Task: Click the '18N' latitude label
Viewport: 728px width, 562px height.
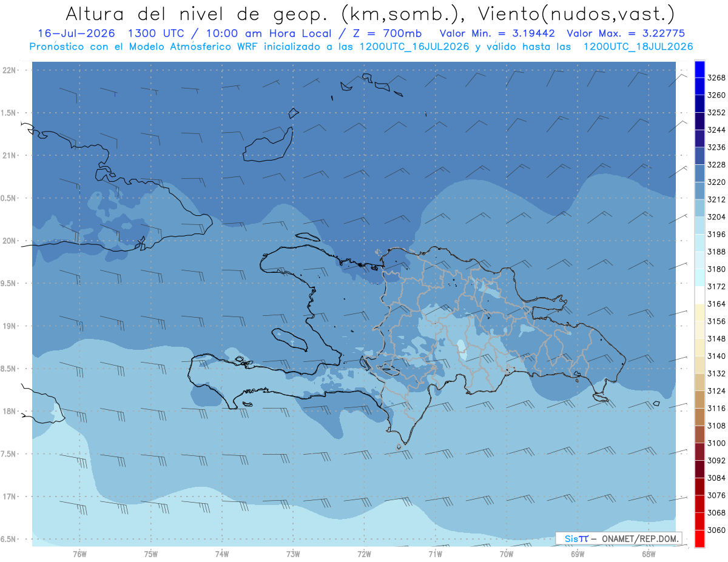Action: click(x=9, y=412)
